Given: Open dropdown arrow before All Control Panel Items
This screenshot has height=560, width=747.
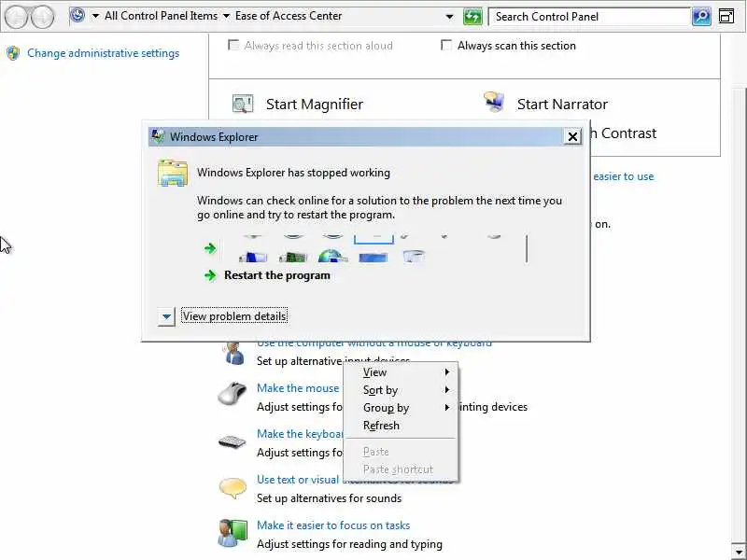Looking at the screenshot, I should [x=95, y=16].
